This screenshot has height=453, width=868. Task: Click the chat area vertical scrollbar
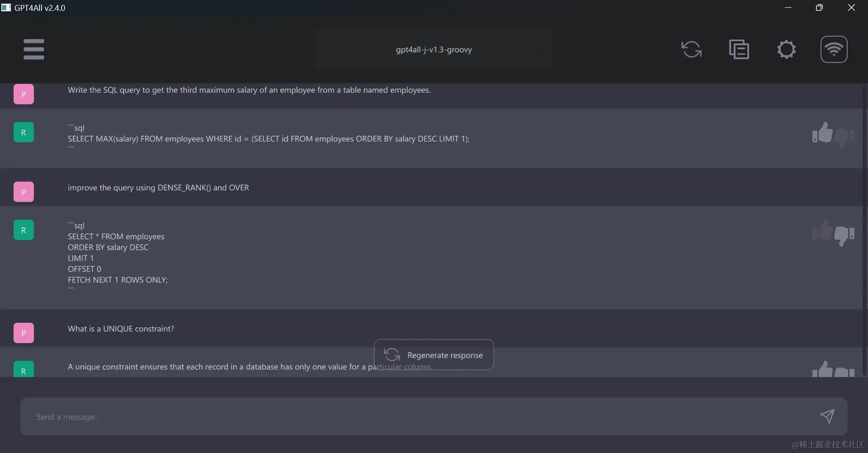(864, 230)
